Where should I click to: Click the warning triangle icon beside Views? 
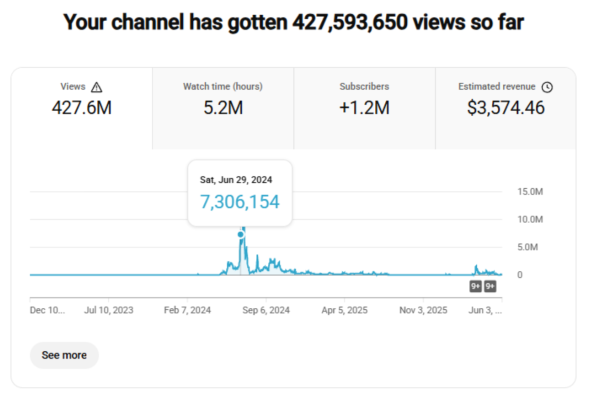tap(96, 87)
